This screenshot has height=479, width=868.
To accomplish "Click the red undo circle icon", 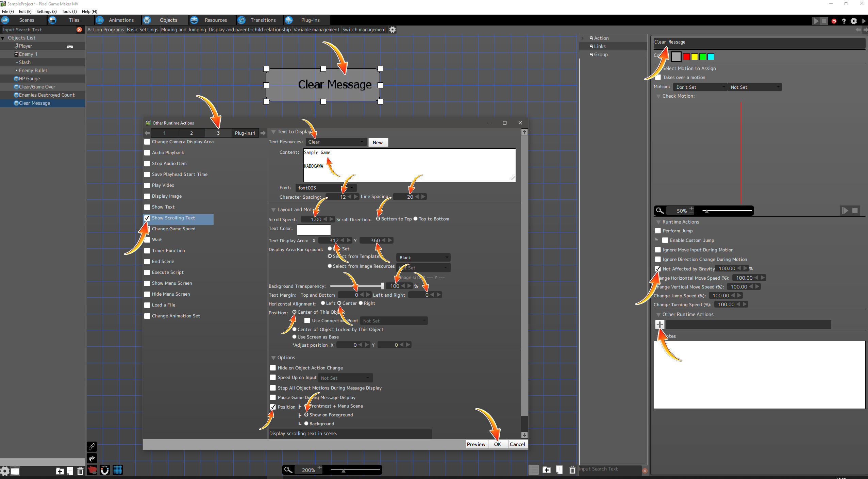I will tap(834, 21).
